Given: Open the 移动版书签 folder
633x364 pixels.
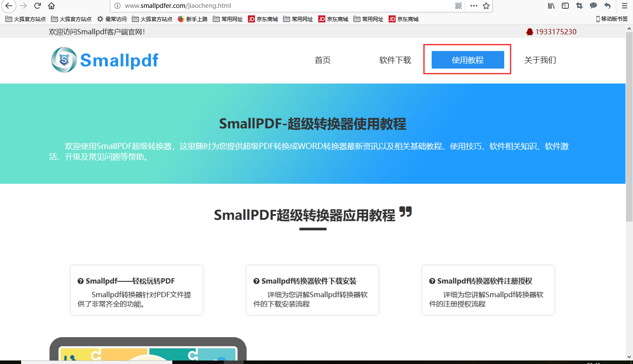Looking at the screenshot, I should point(611,19).
